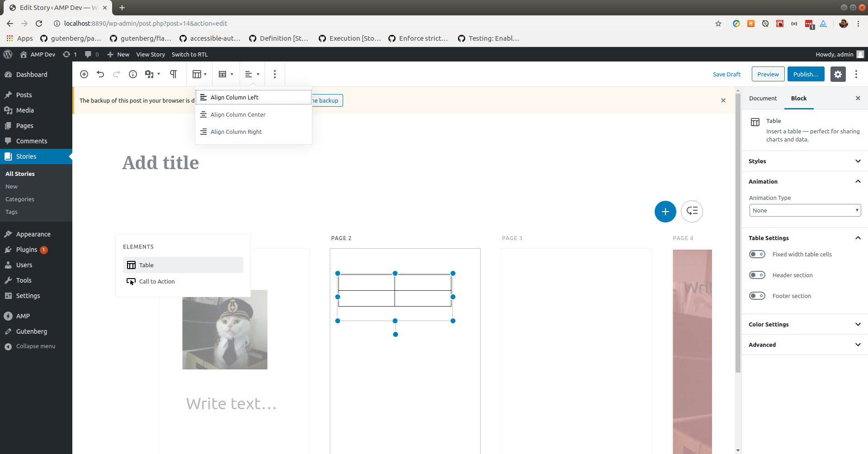Open AMP in the admin menu
This screenshot has height=454, width=868.
coord(36,316)
